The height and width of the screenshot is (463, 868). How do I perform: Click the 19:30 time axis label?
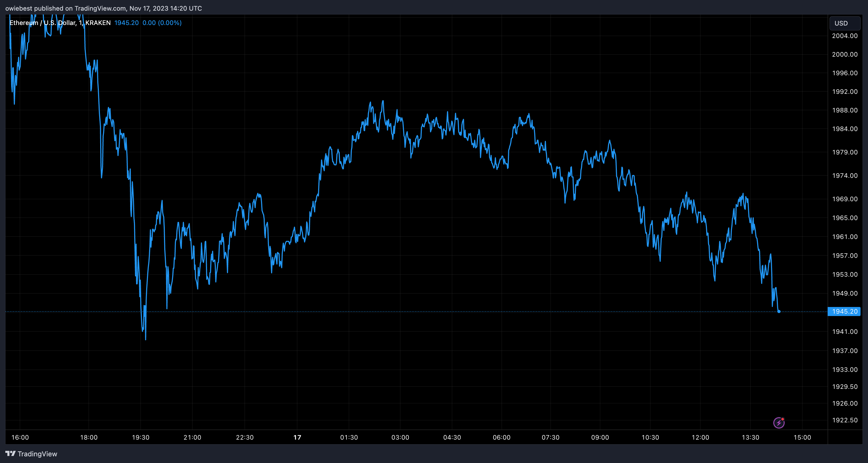click(x=141, y=437)
